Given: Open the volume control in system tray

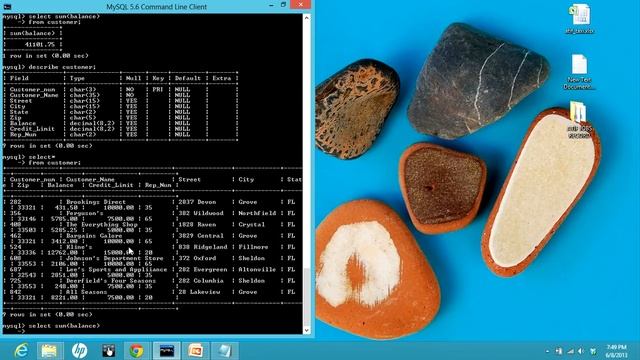Looking at the screenshot, I should tap(581, 351).
